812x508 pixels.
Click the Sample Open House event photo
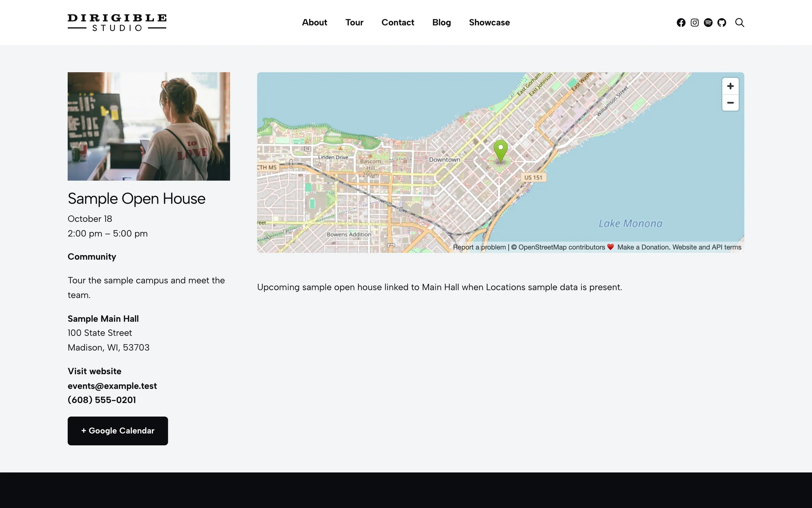click(149, 126)
